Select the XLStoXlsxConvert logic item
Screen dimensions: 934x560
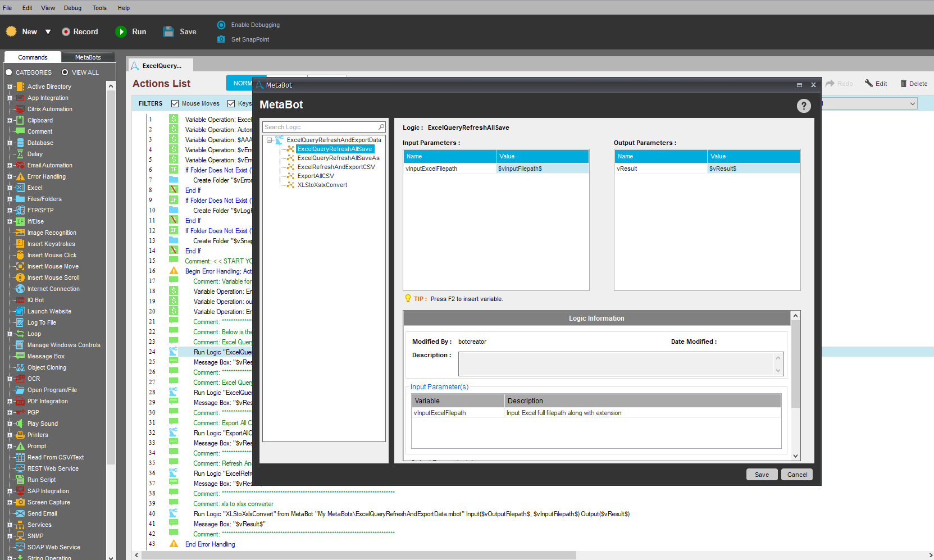[322, 185]
